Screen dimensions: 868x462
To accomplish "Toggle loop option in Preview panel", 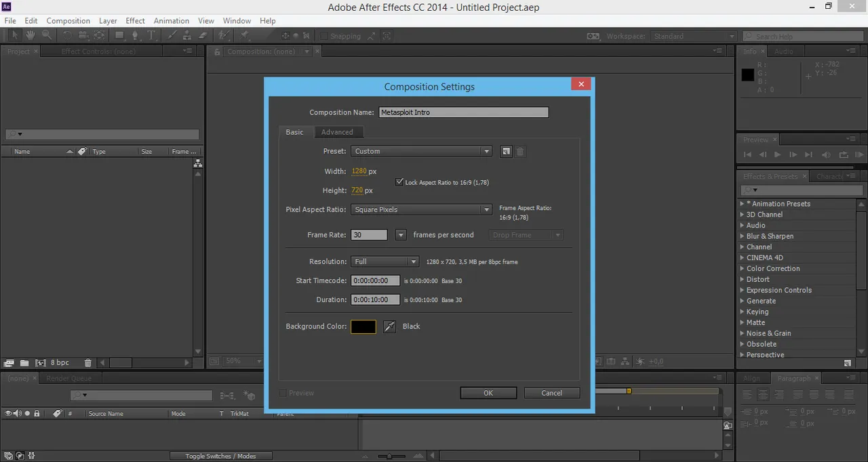I will pos(843,155).
